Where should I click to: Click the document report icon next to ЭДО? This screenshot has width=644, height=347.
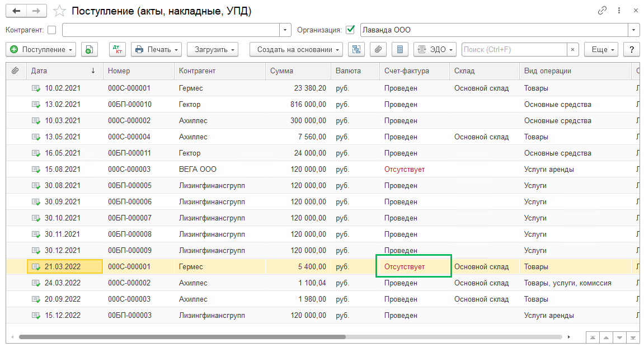(399, 50)
